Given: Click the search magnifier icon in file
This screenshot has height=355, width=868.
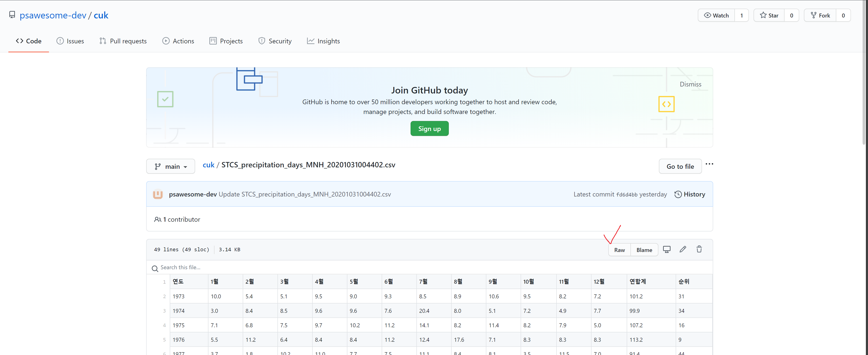Looking at the screenshot, I should tap(155, 269).
